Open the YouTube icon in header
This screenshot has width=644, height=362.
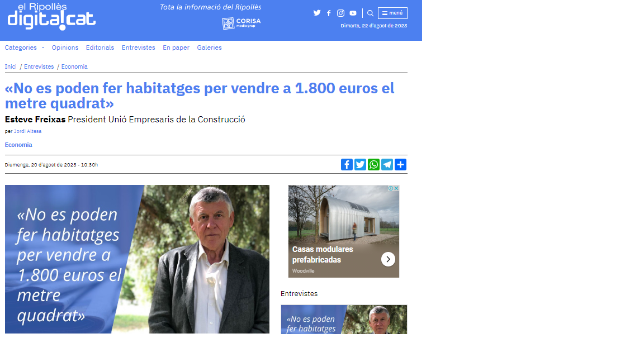pyautogui.click(x=353, y=13)
